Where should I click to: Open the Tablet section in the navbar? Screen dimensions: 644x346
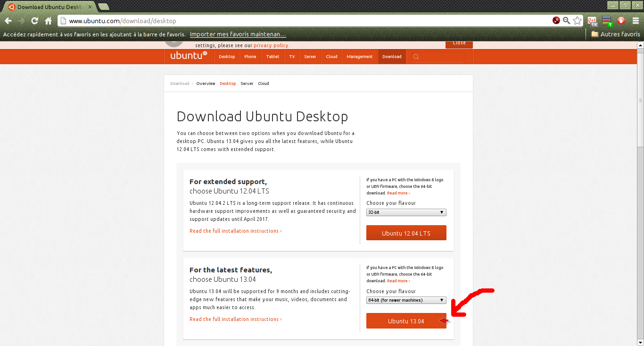[x=272, y=57]
